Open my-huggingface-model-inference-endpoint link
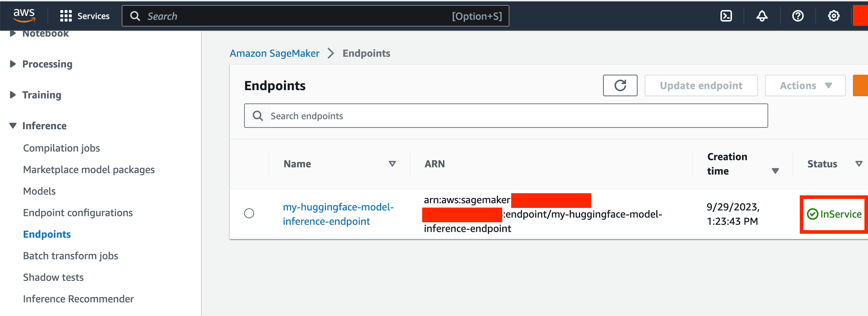 338,214
